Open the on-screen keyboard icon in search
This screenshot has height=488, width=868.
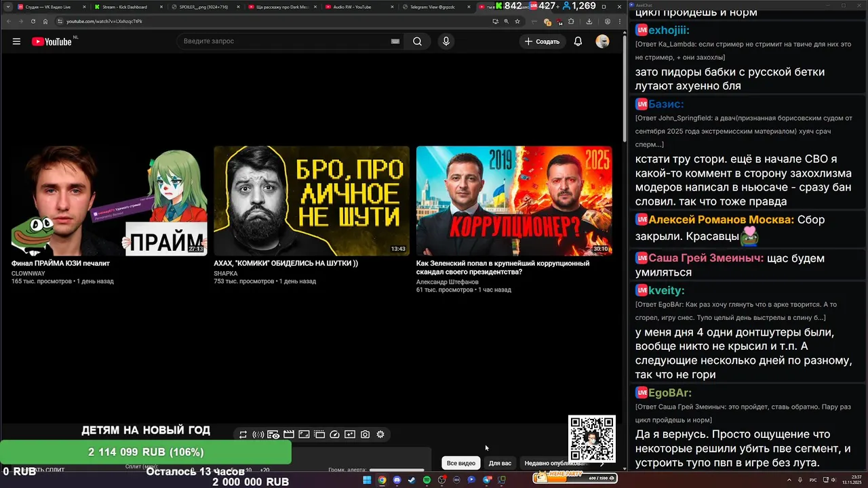[395, 41]
